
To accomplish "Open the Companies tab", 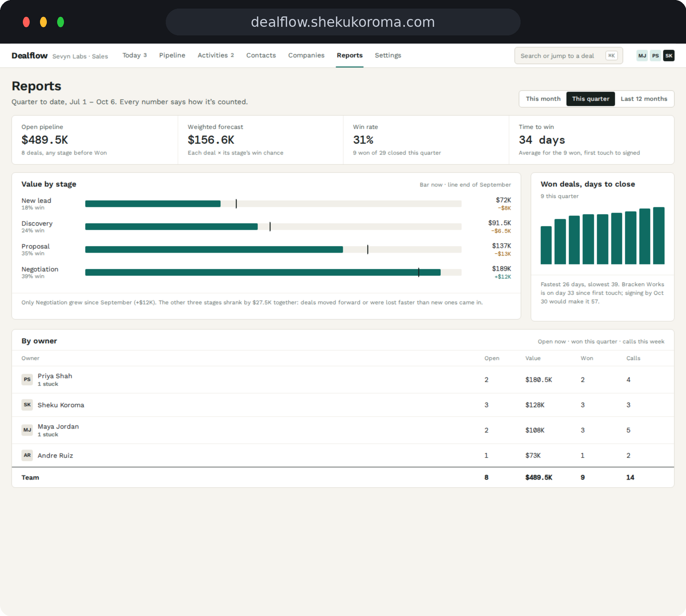I will [306, 55].
